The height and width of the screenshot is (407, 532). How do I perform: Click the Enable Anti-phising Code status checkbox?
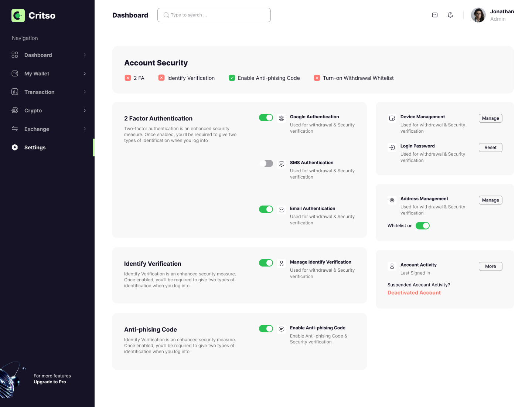click(x=232, y=78)
